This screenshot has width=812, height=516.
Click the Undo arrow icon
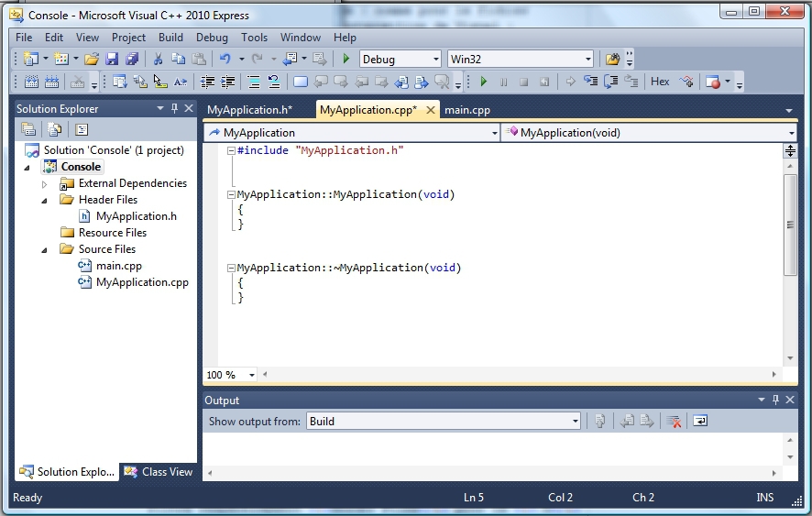(x=225, y=59)
